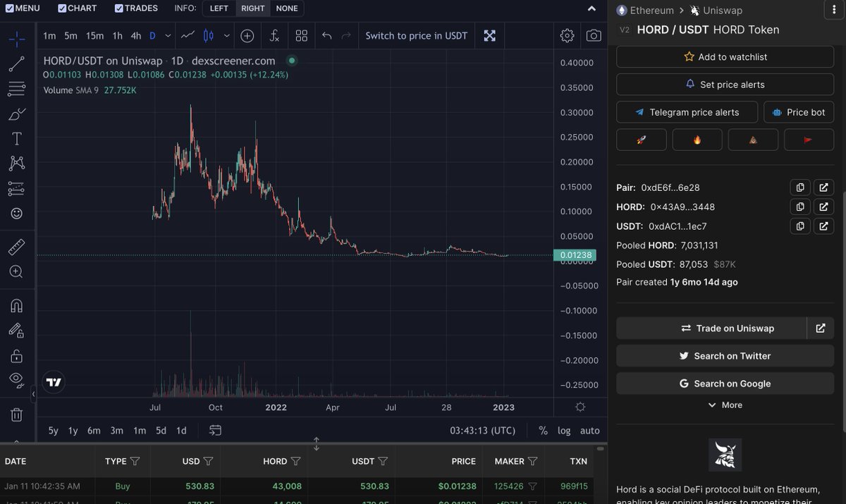Image resolution: width=846 pixels, height=504 pixels.
Task: Open Telegram price alerts
Action: click(687, 112)
